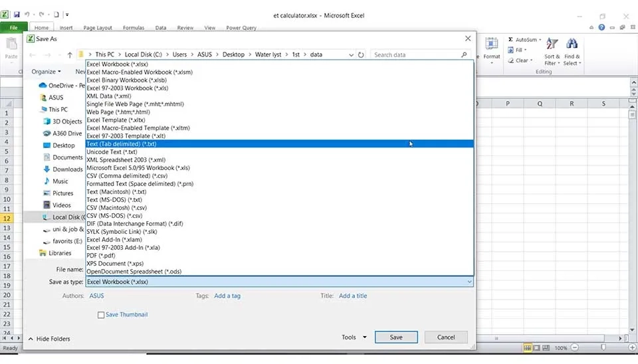
Task: Click the AutoSum sigma icon
Action: coord(510,40)
